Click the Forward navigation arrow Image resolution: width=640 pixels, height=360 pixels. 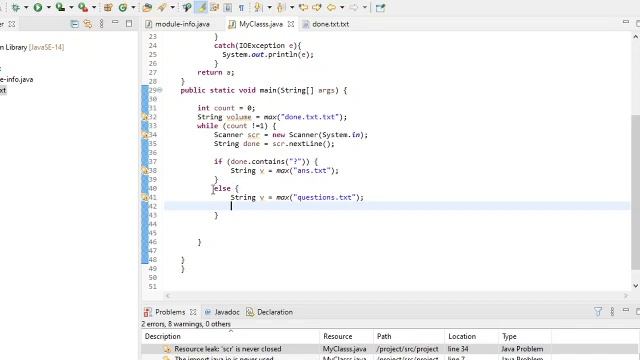pos(354,7)
